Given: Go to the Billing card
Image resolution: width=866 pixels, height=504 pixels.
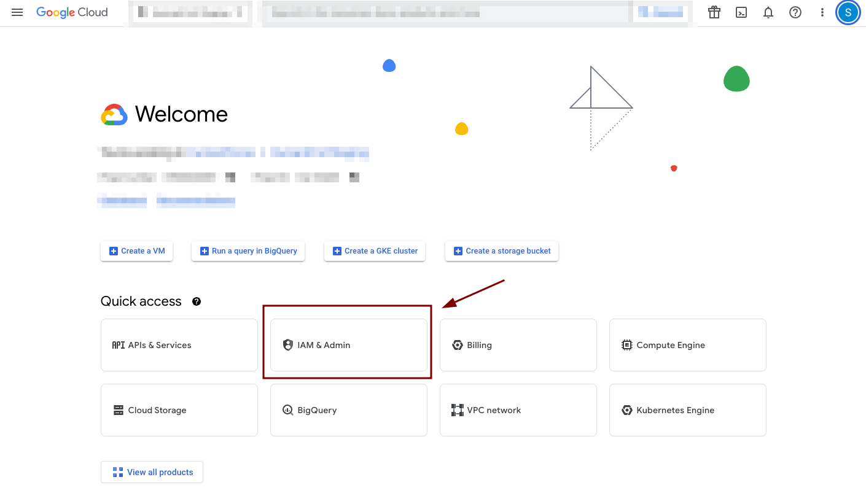Looking at the screenshot, I should (518, 345).
